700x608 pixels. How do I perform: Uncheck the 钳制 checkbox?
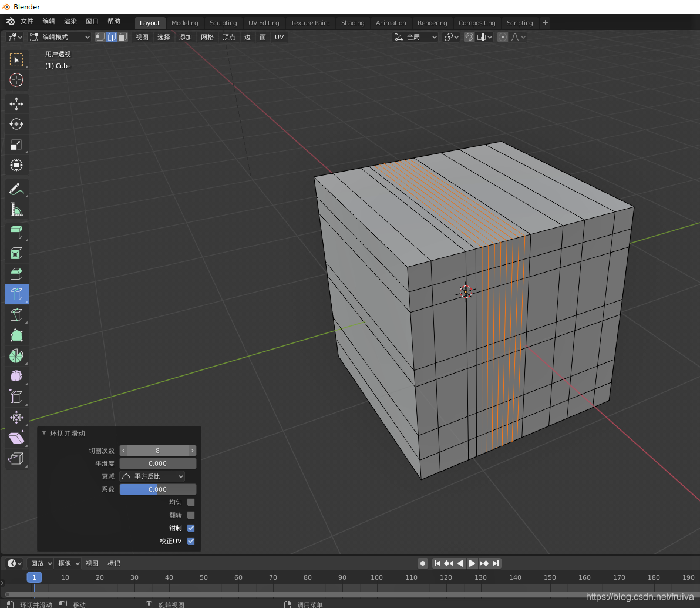pos(191,528)
